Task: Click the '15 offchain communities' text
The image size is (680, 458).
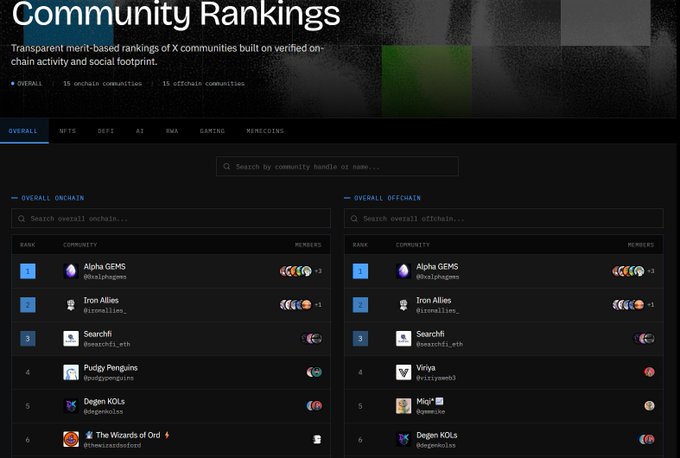Action: (x=203, y=83)
